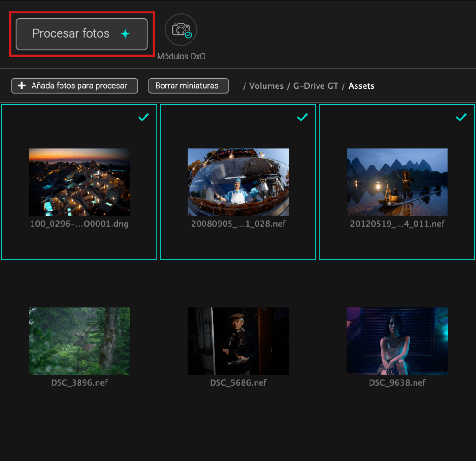This screenshot has width=476, height=461.
Task: Toggle checkmark on 20080905 nef photo
Action: coord(302,117)
